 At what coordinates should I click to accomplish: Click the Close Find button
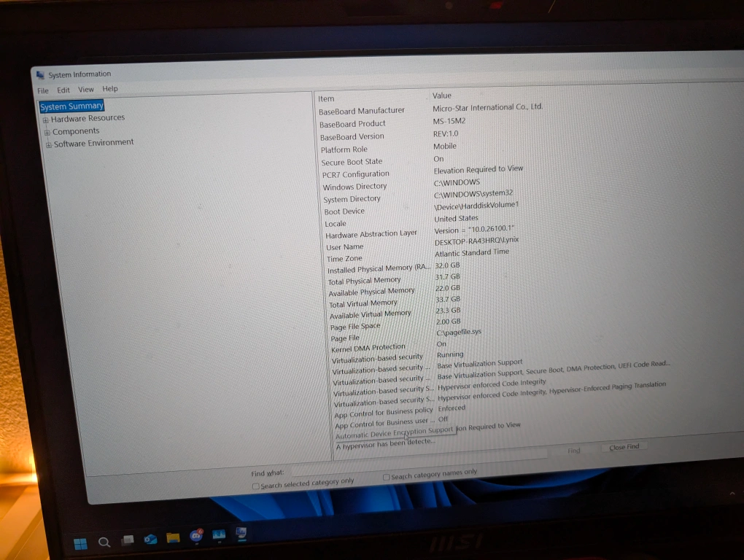click(x=624, y=447)
